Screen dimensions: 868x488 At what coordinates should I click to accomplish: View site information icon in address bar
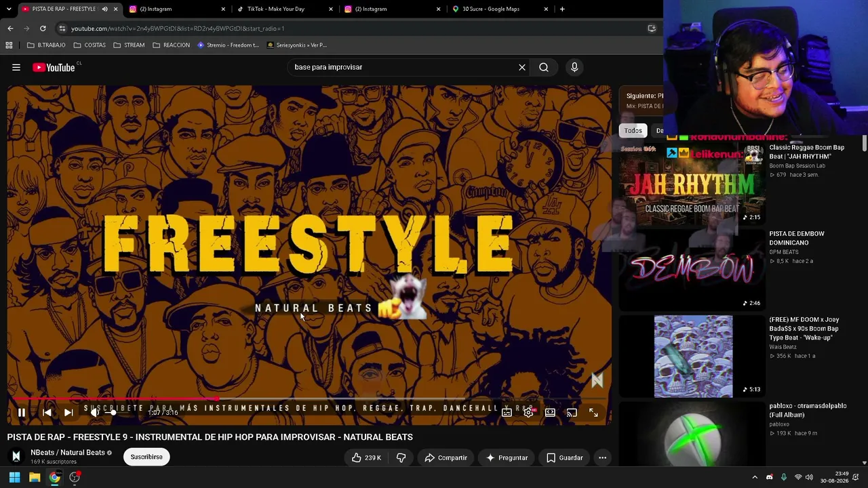tap(62, 28)
